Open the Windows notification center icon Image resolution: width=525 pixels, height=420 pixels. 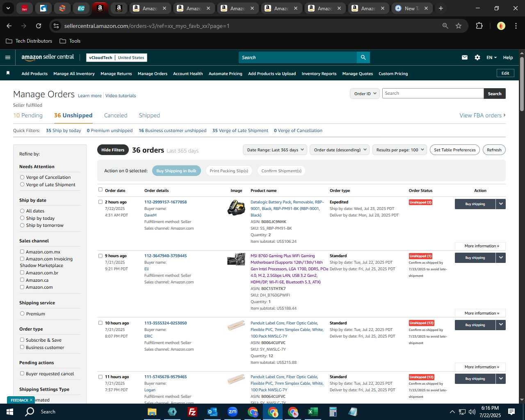[x=511, y=412]
